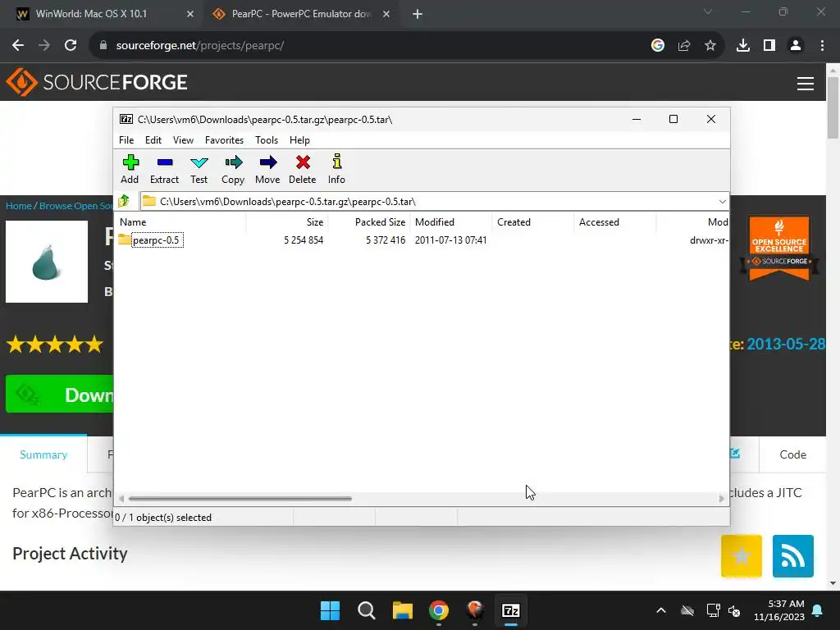Click the Add toolbar icon in 7-Zip
The width and height of the screenshot is (840, 630).
pyautogui.click(x=130, y=169)
